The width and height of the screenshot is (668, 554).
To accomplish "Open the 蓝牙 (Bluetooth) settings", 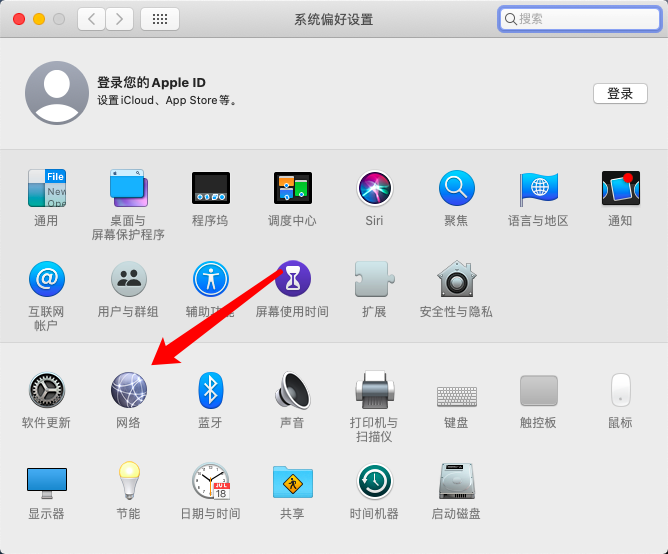I will point(210,390).
